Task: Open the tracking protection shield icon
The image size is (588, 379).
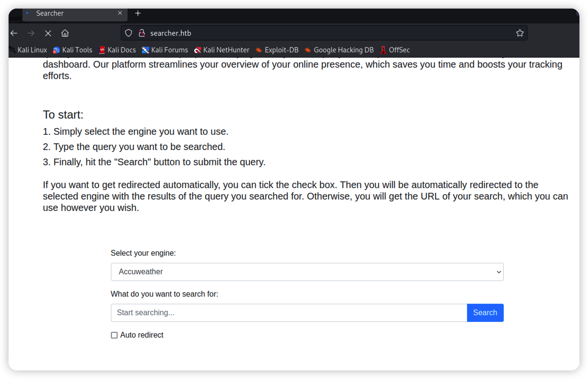Action: [129, 33]
